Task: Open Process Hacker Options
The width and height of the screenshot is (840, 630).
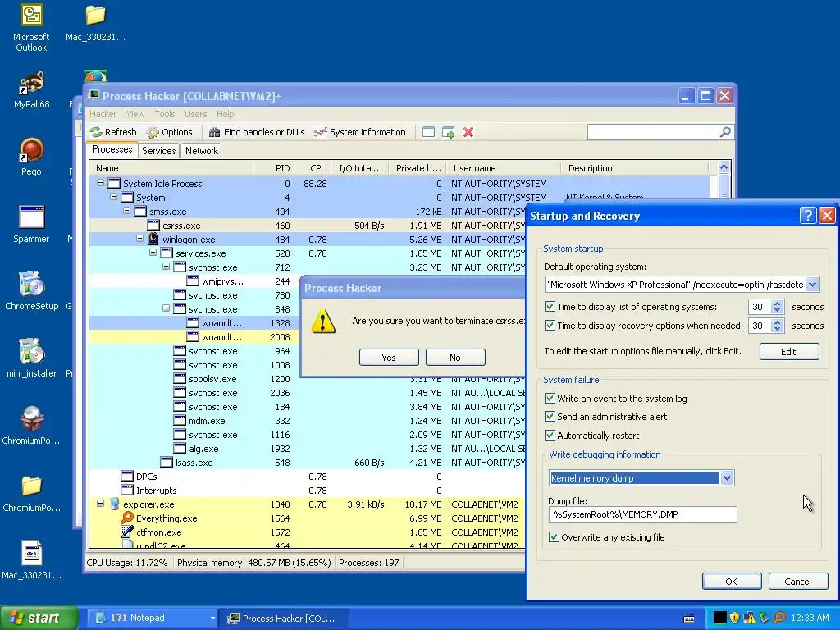Action: 169,132
